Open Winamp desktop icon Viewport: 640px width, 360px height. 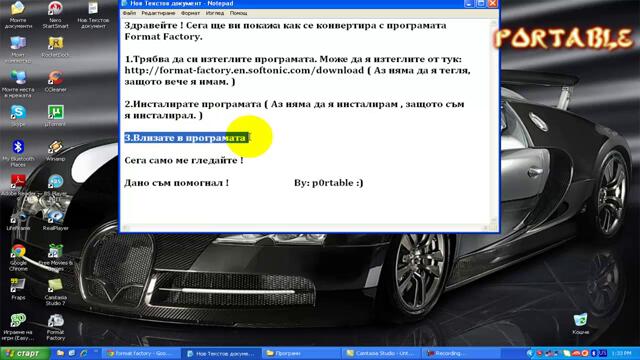pos(56,150)
